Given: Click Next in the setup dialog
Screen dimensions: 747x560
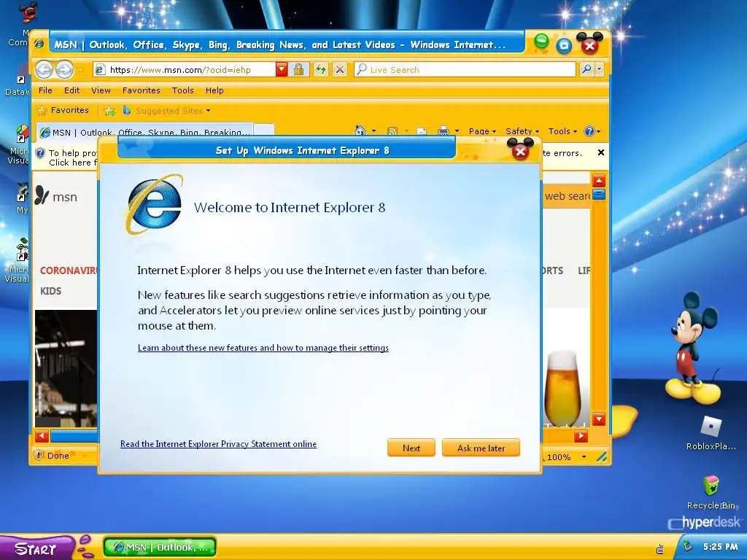Looking at the screenshot, I should 411,448.
